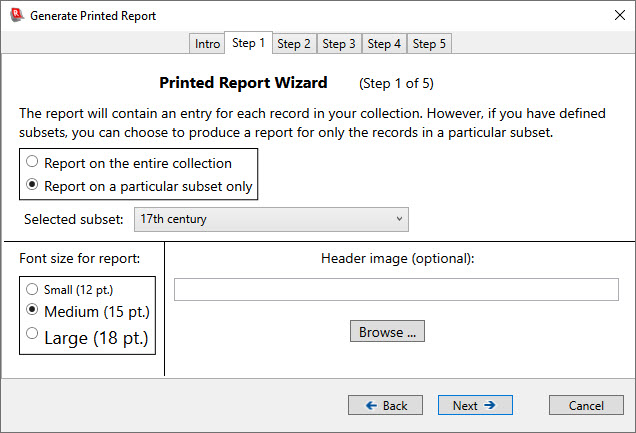The height and width of the screenshot is (433, 636).
Task: Open the Step 2 tab
Action: tap(294, 43)
